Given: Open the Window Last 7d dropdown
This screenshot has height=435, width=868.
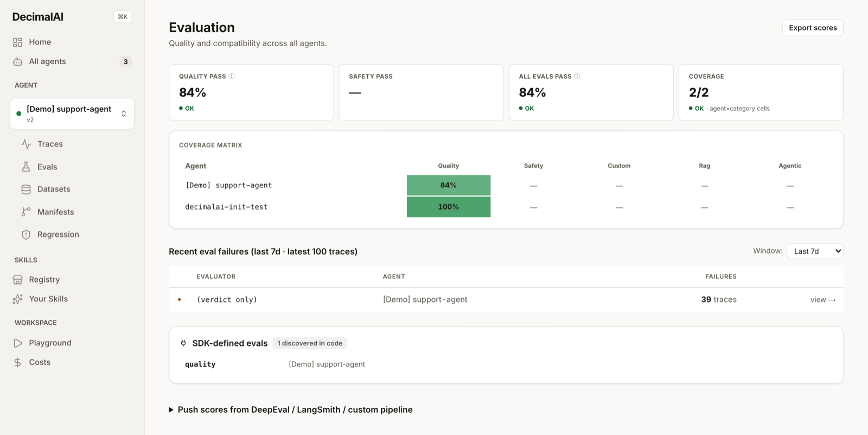Looking at the screenshot, I should [x=815, y=251].
